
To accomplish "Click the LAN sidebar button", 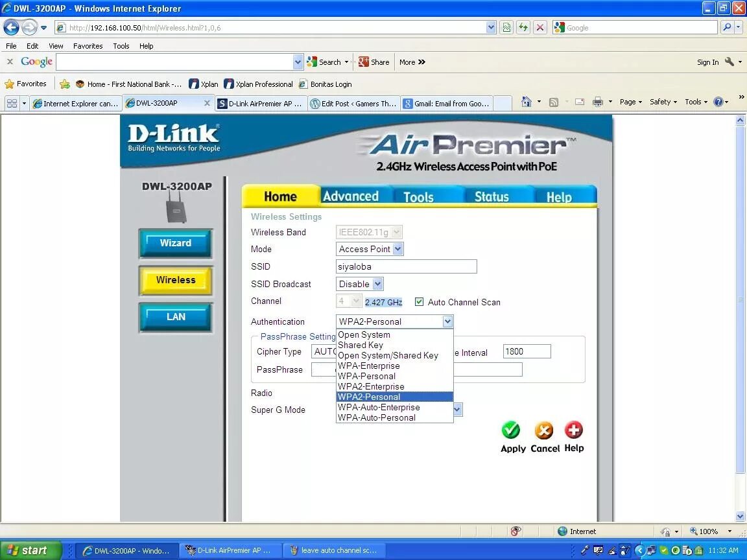I will [x=175, y=317].
